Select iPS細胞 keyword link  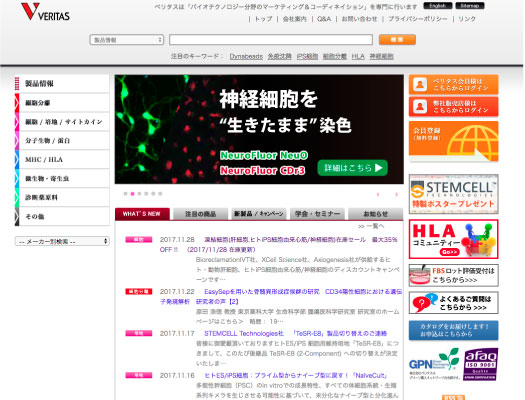click(x=307, y=56)
